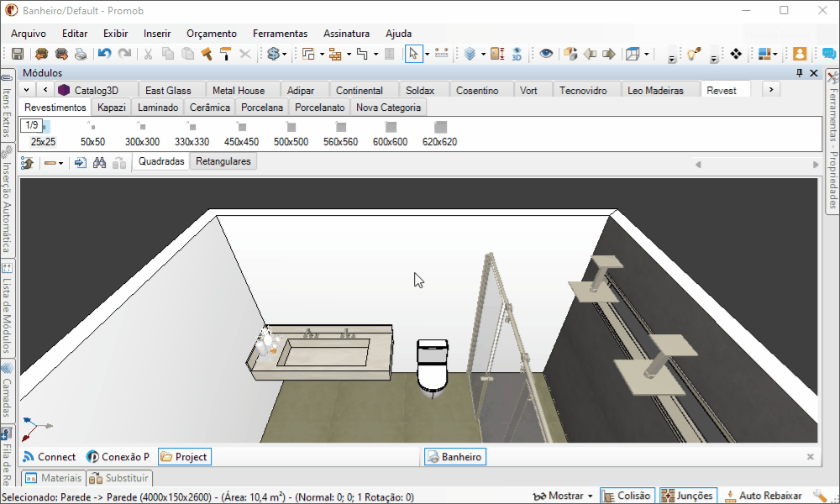Expand the layers icon dropdown arrow
Image resolution: width=840 pixels, height=504 pixels.
point(483,54)
